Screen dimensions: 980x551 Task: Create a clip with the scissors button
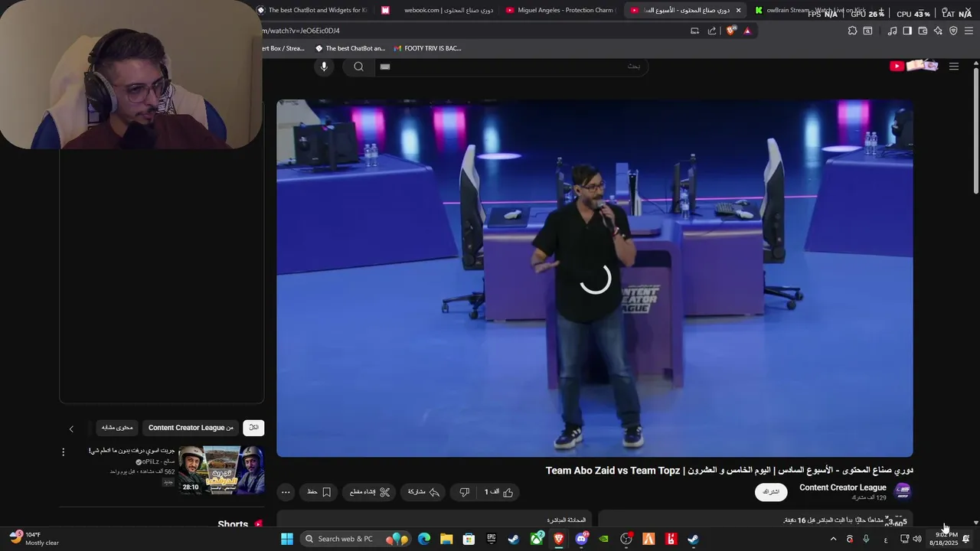click(370, 492)
